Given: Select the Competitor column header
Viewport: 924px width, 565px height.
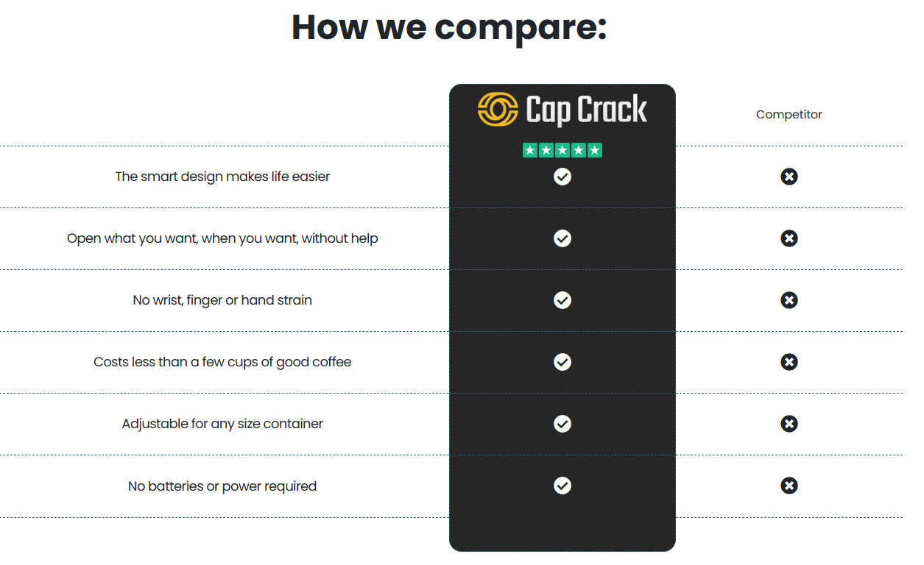Looking at the screenshot, I should tap(789, 115).
